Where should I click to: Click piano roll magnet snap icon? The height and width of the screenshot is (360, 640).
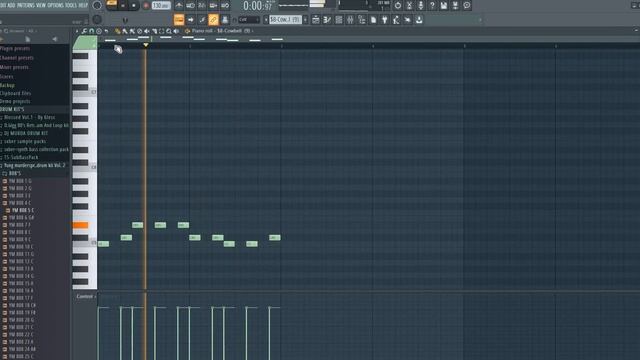coord(92,31)
